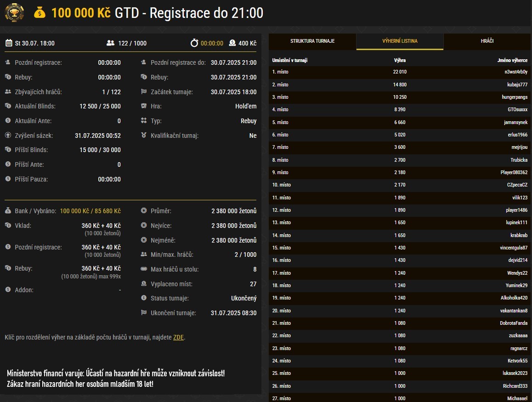
Task: Select winner n3wst4rb0y in 1st place row
Action: 515,72
